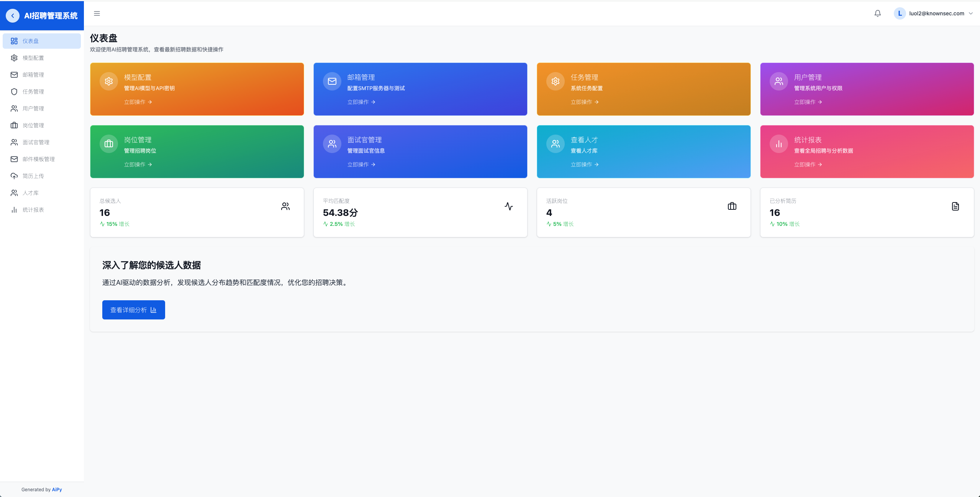Click the 查看详细分析 button
This screenshot has height=497, width=980.
click(133, 310)
